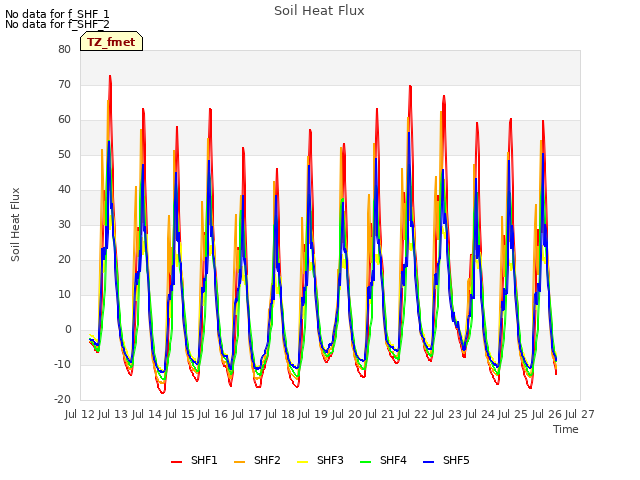Click the orange SHF2 legend swatch

(240, 461)
